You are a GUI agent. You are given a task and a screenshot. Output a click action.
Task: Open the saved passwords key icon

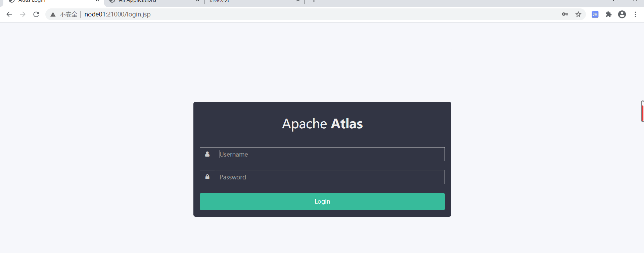pos(565,14)
